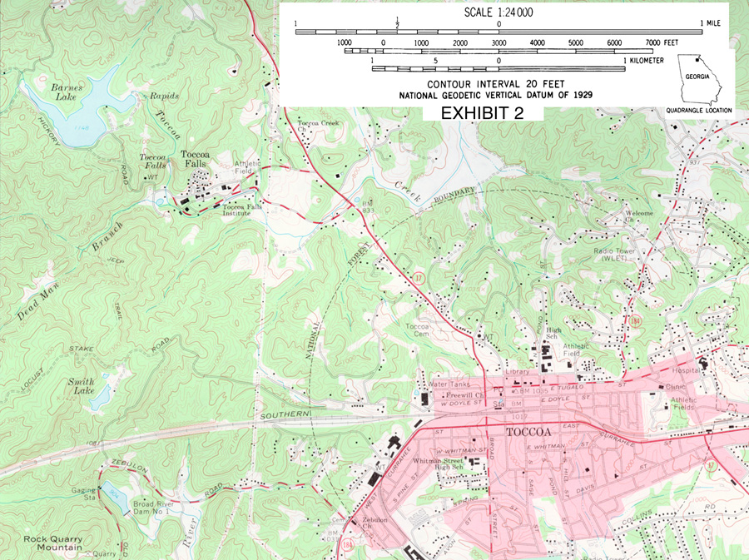This screenshot has width=749, height=560.
Task: Click the STAKE road label
Action: point(82,349)
